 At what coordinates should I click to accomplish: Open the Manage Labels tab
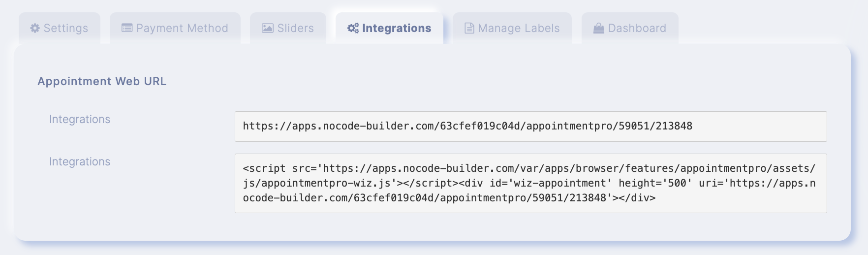(x=512, y=28)
